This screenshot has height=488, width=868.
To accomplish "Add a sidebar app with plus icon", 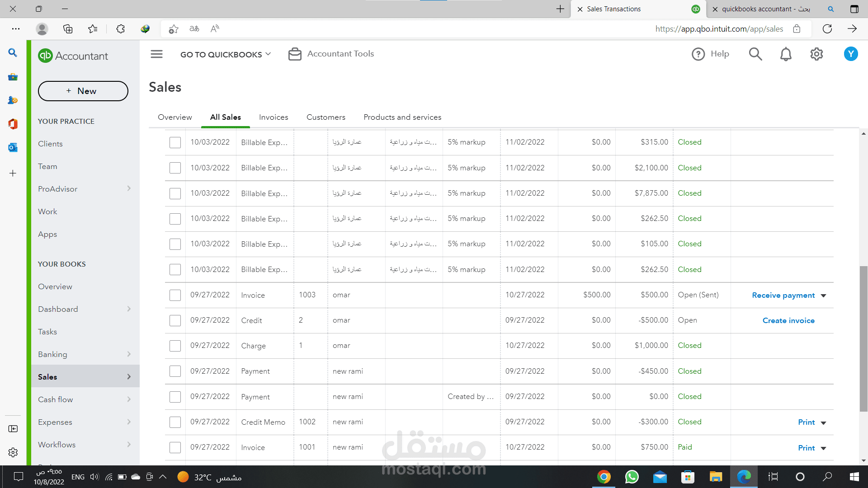I will click(x=13, y=173).
